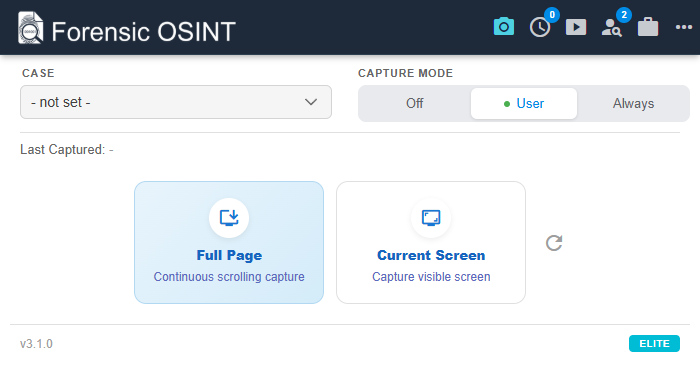Click the Current Screen monitor icon
The height and width of the screenshot is (370, 700).
(x=431, y=218)
